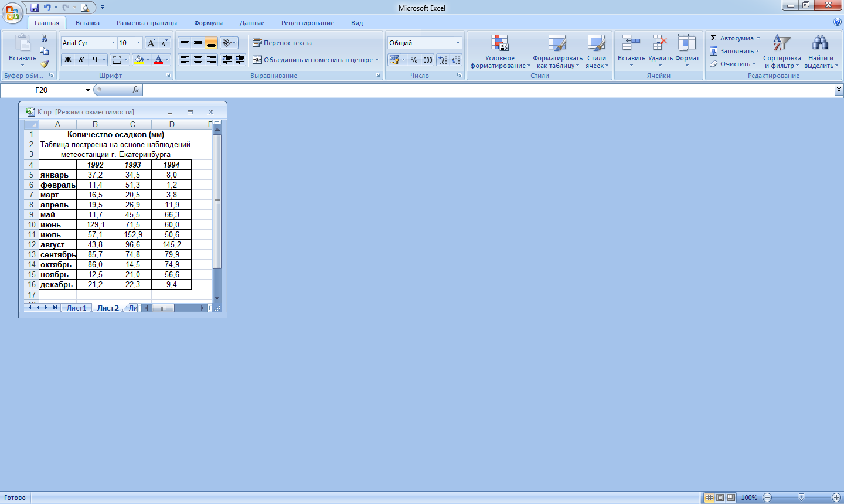Open the Excel help question mark
This screenshot has height=504, width=844.
[x=837, y=22]
